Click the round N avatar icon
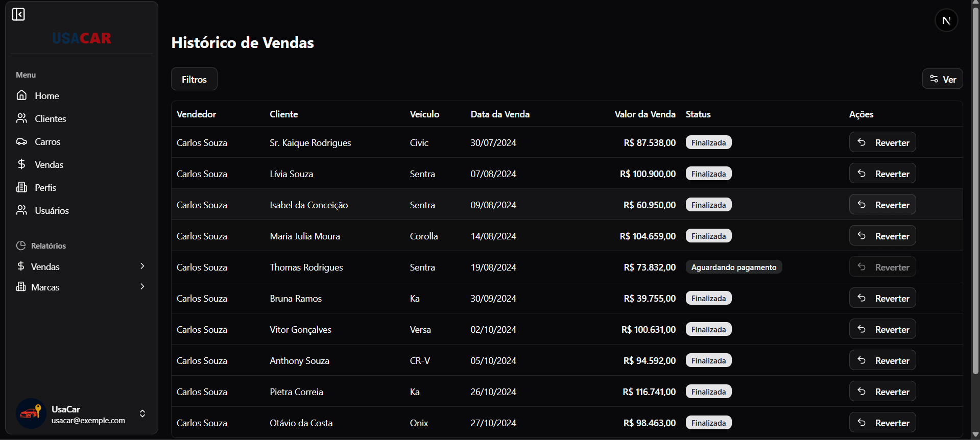 click(x=946, y=20)
